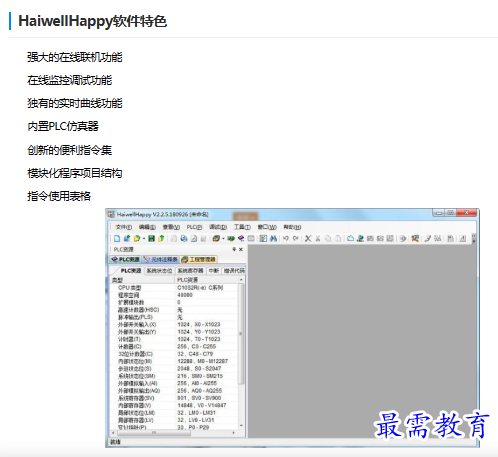Expand toolbar overflow chevron at far end
The width and height of the screenshot is (498, 457).
click(x=474, y=238)
